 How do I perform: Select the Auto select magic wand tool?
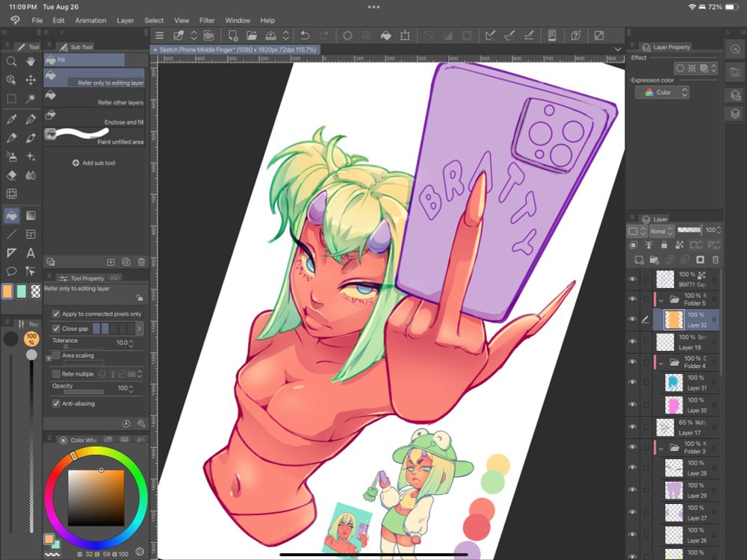(31, 99)
